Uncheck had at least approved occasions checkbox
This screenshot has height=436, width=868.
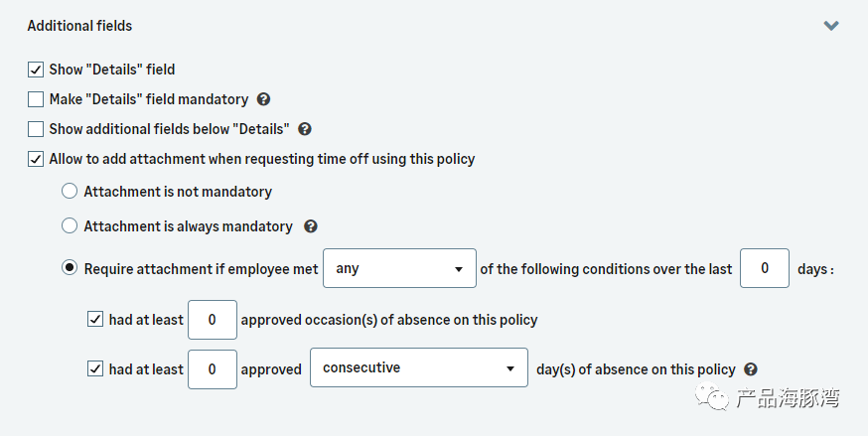[x=95, y=320]
